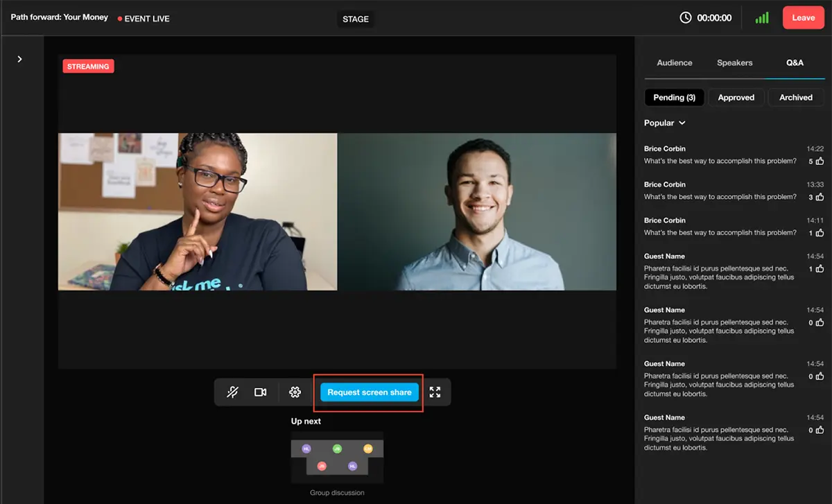This screenshot has height=504, width=832.
Task: Enter fullscreen with the expand icon
Action: pos(435,392)
